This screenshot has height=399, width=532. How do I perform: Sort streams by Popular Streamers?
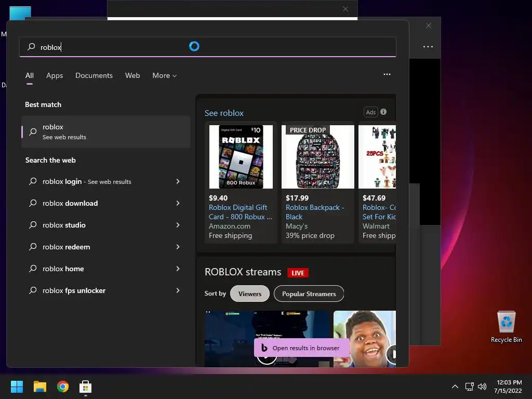309,294
